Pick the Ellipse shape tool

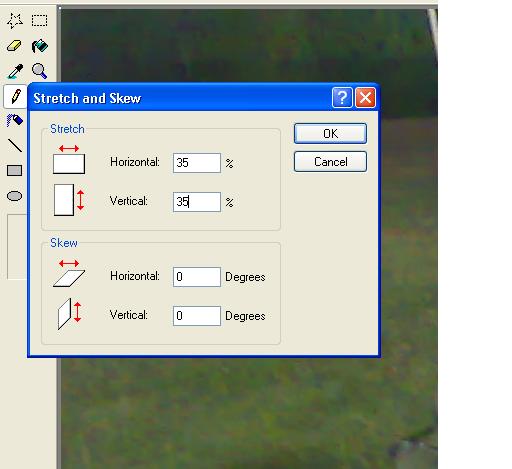coord(15,196)
